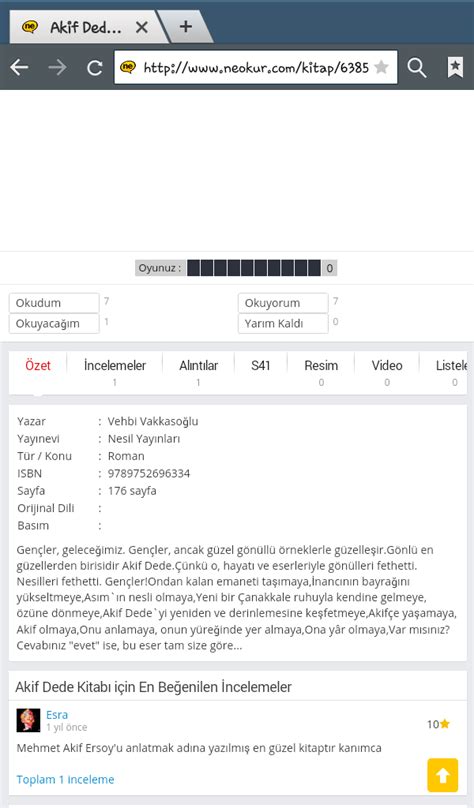
Task: Open a new tab with the plus button
Action: click(185, 26)
